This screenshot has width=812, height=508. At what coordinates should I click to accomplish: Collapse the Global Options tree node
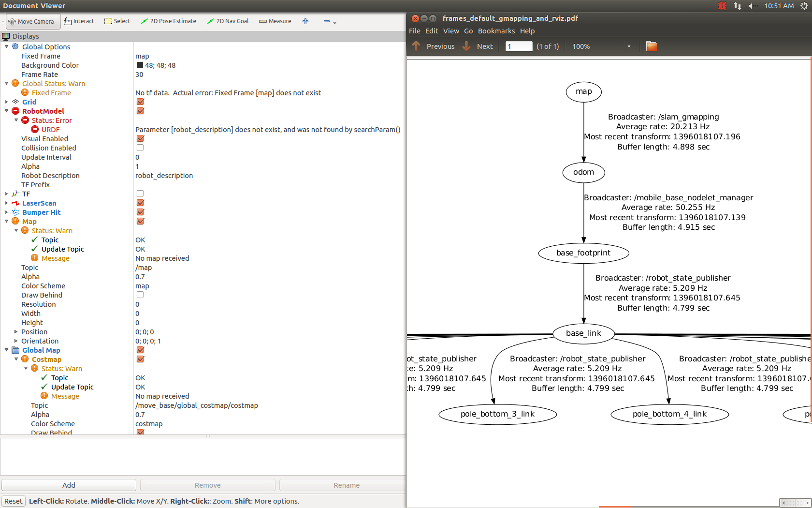pyautogui.click(x=6, y=46)
